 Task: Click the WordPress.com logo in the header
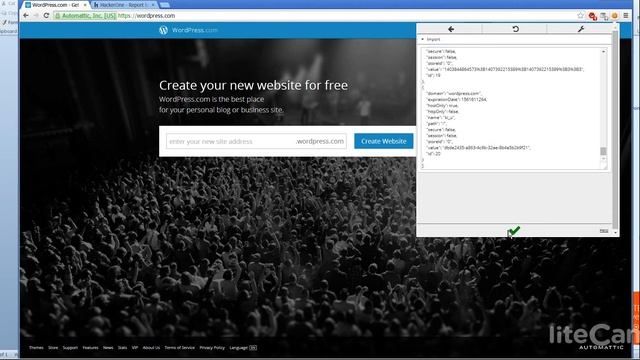coord(188,30)
